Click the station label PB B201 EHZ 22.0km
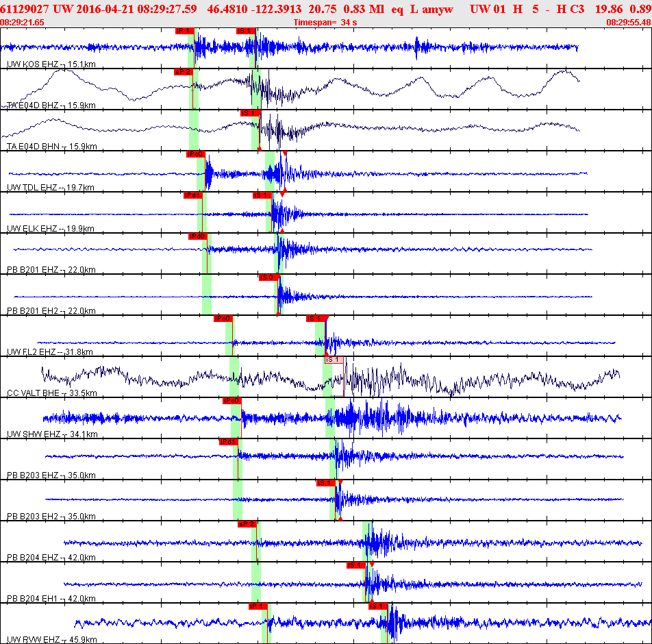This screenshot has height=644, width=652. (x=51, y=269)
